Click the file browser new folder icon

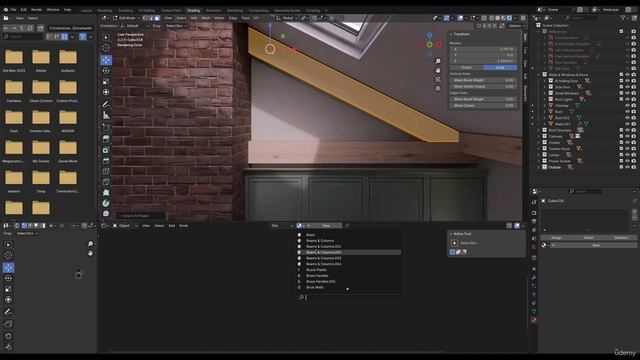[40, 28]
